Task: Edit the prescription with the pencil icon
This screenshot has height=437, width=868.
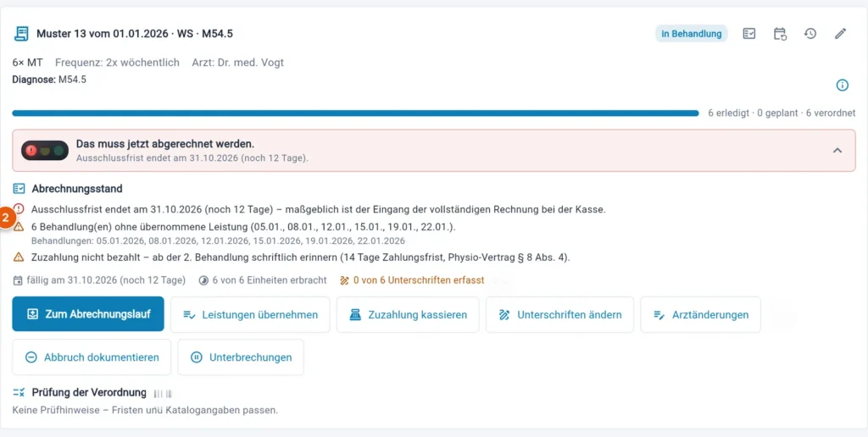Action: pos(840,34)
